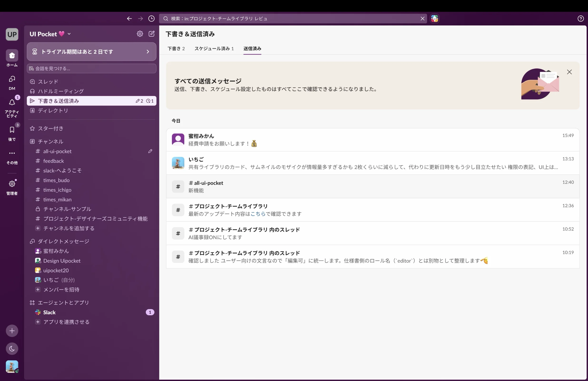The image size is (588, 381).
Task: Click メンバーを招待
Action: tap(91, 290)
